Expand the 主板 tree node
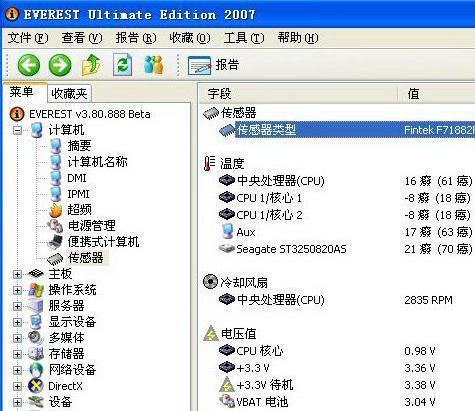475x411 pixels. click(x=17, y=274)
